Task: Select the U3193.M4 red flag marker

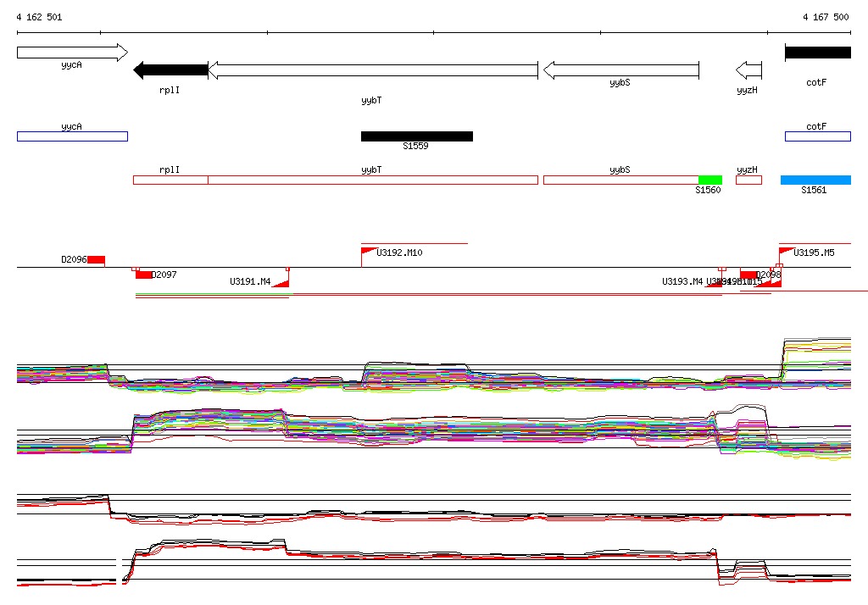Action: (714, 283)
